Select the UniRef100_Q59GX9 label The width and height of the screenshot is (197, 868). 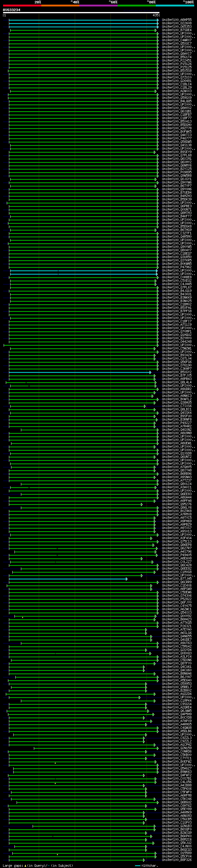tap(176, 98)
